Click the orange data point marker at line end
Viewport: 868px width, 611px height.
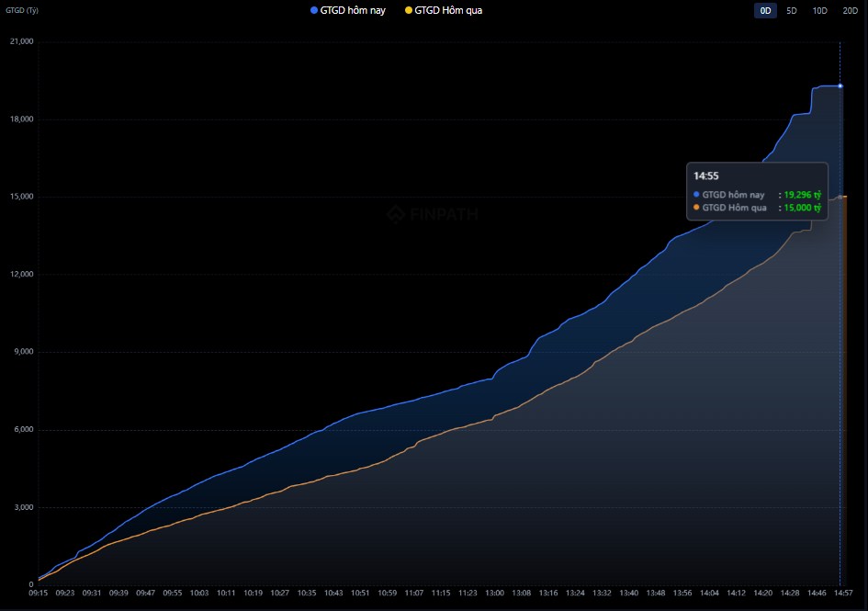(840, 197)
